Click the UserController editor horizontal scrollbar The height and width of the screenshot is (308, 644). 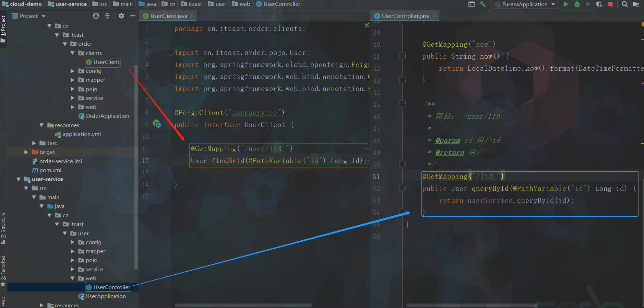pyautogui.click(x=472, y=305)
